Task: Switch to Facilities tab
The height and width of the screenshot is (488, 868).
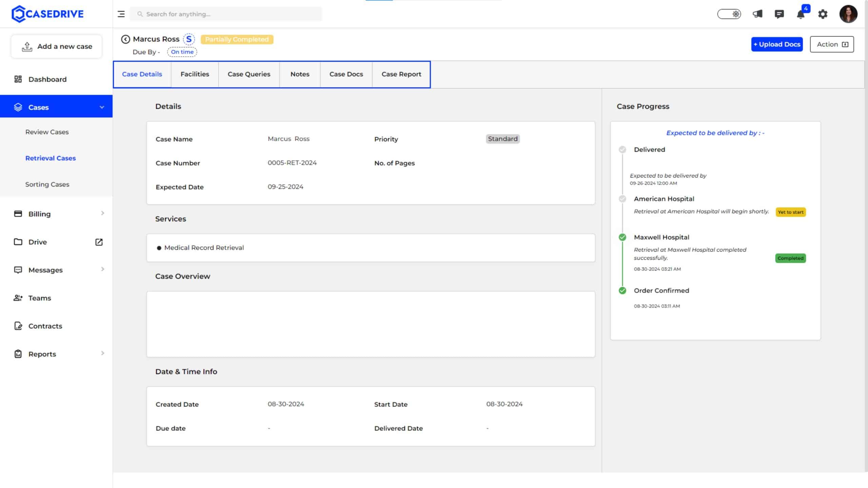Action: tap(195, 74)
